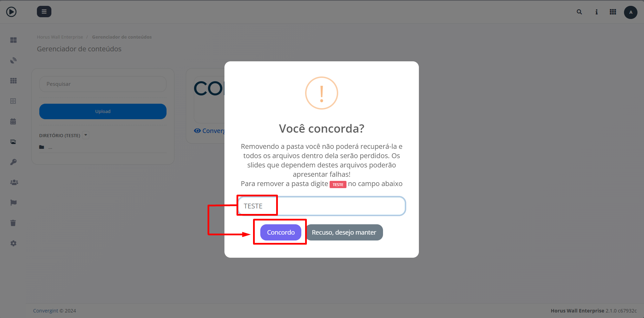Screen dimensions: 644x318
Task: Click the info icon in header
Action: tap(596, 12)
